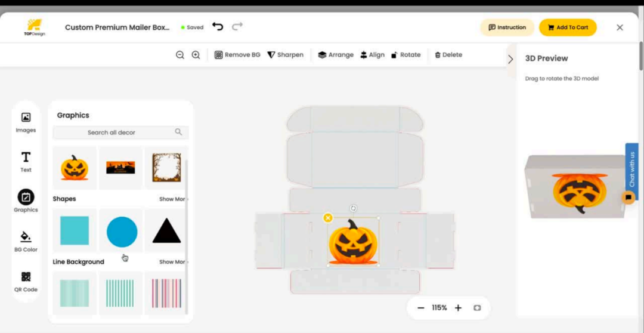
Task: Open the Arrange menu
Action: click(336, 55)
